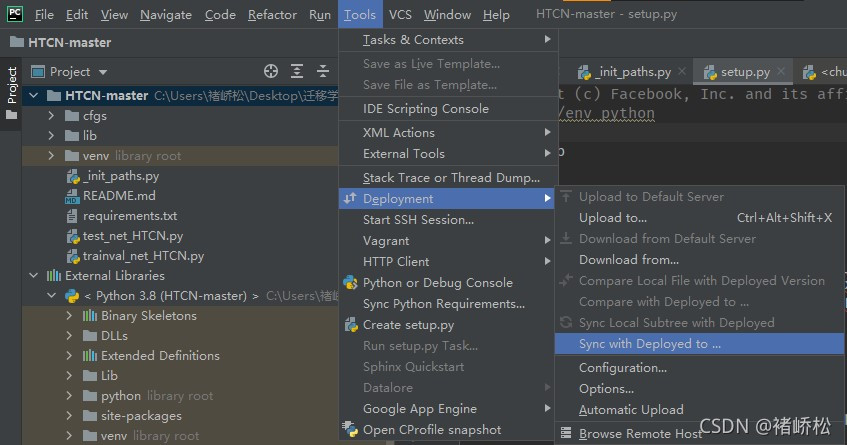Open deployment Options...
Screen dimensions: 847x445
point(700,388)
